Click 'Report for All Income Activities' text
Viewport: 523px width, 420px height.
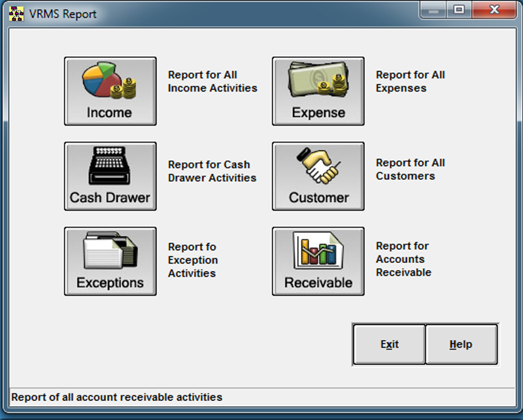[212, 82]
